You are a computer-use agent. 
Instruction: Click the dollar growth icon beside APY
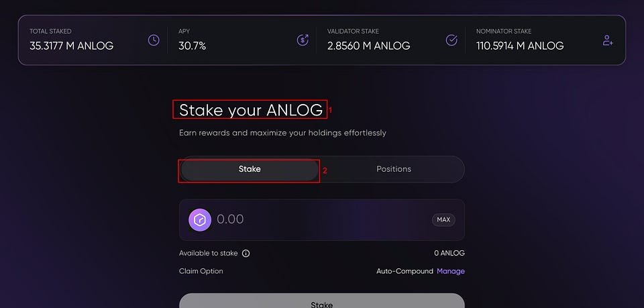(303, 40)
